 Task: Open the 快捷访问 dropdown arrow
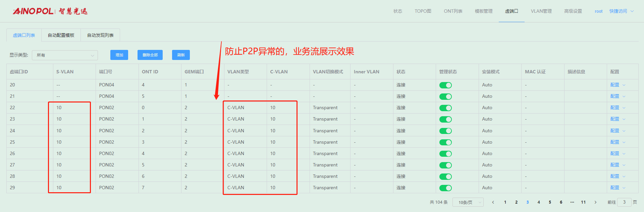pos(632,11)
